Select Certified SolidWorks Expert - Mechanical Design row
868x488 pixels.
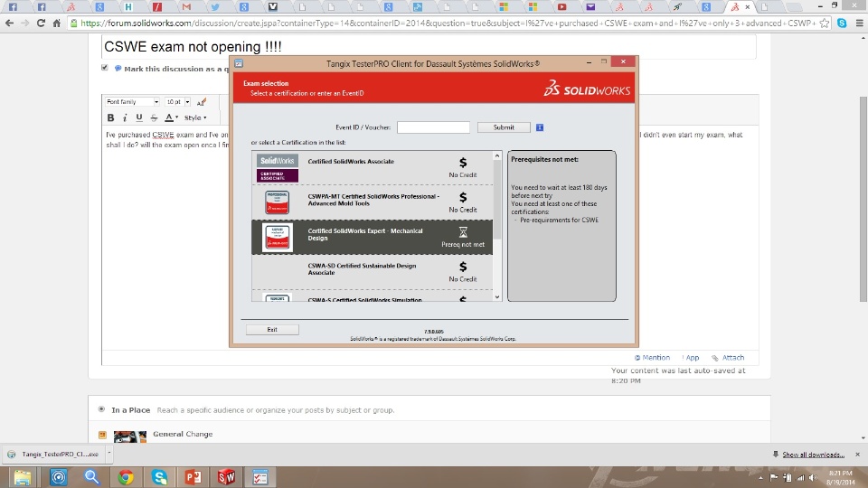[372, 238]
